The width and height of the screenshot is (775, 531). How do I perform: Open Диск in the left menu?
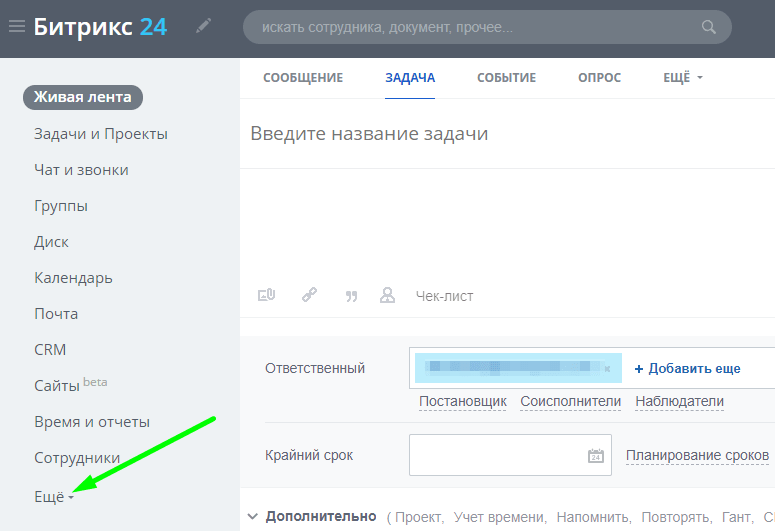coord(51,242)
